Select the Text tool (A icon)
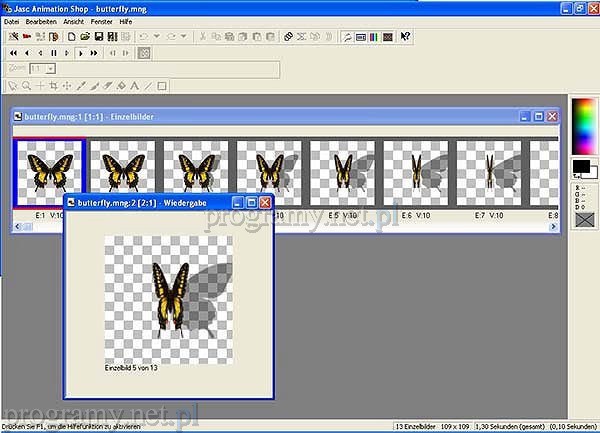Viewport: 600px width, 433px height. click(135, 85)
